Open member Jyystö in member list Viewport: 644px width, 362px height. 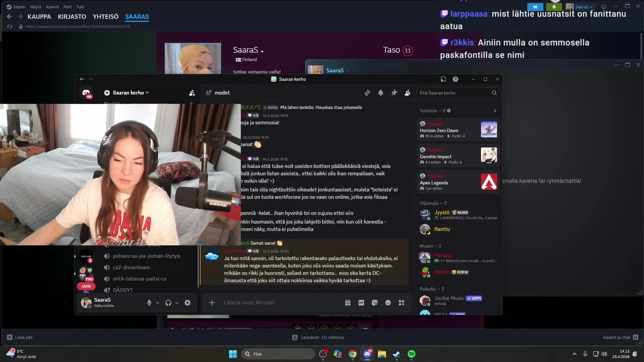[x=458, y=215]
